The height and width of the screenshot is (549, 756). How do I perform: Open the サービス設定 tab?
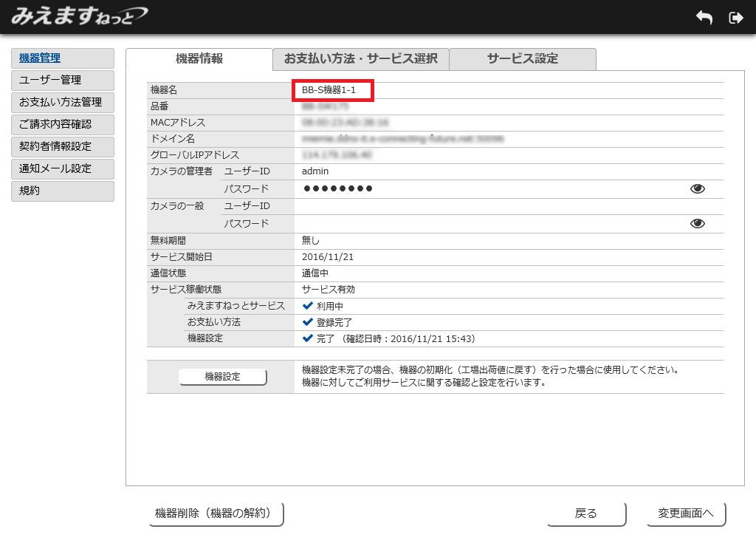point(522,59)
